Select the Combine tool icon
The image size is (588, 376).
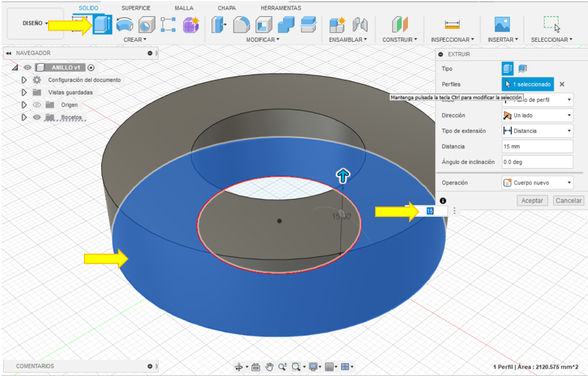286,25
